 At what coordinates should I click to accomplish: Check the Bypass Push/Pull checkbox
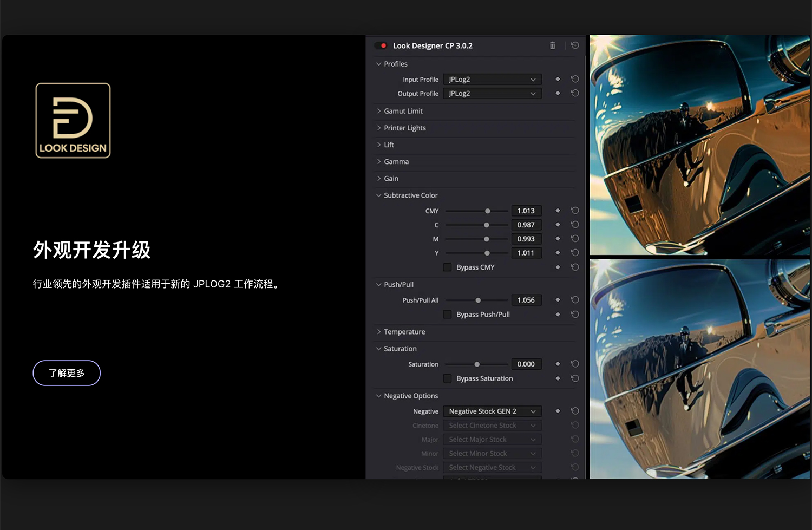point(447,314)
